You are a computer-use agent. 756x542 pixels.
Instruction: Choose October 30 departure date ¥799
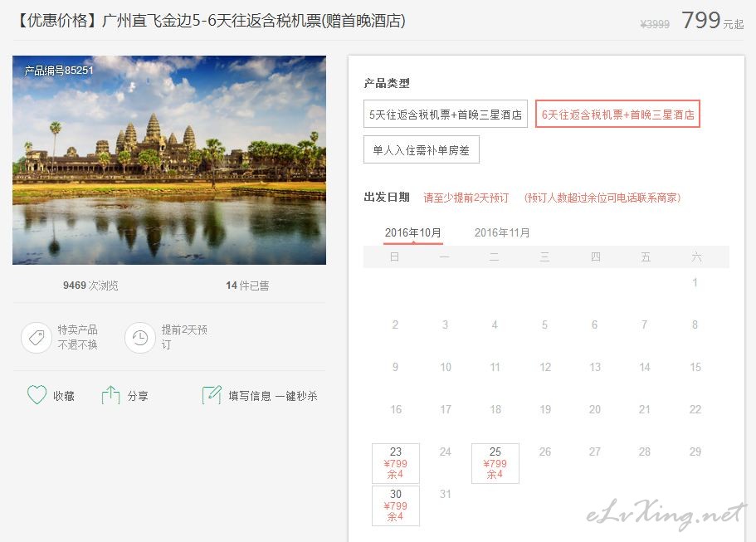(x=396, y=505)
